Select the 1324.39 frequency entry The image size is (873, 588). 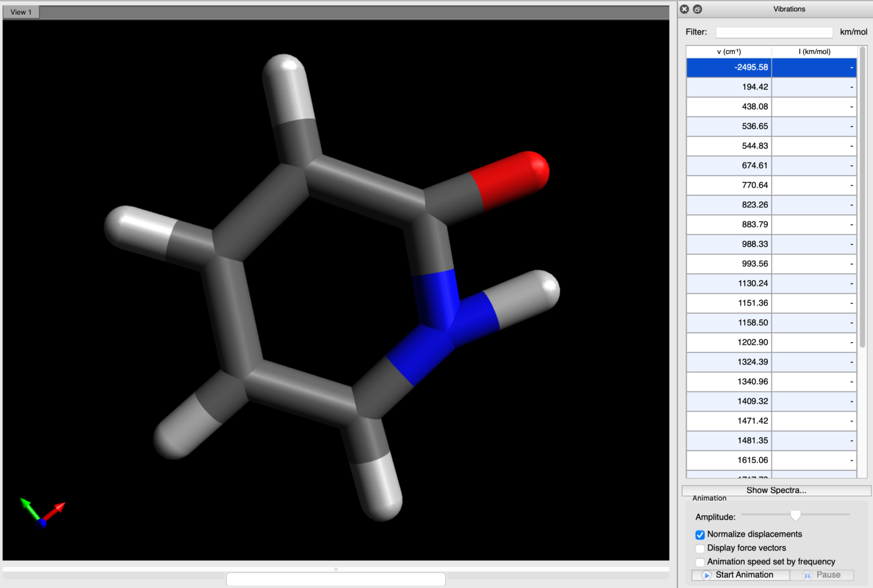(x=729, y=362)
